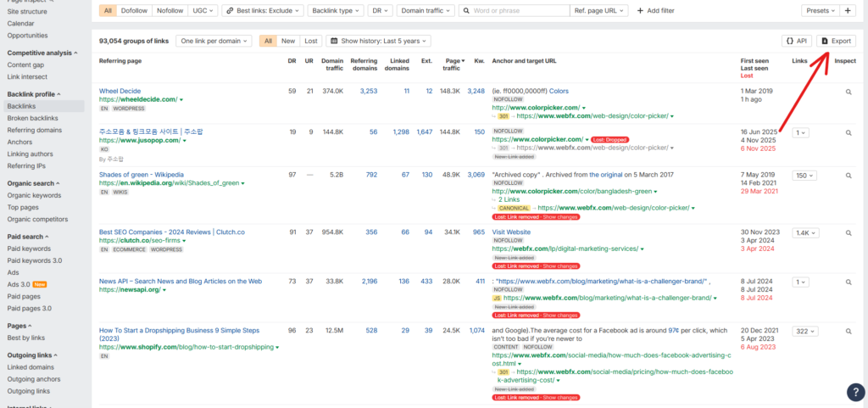Inspect the Clutch.co Best SEO Companies row
868x408 pixels.
click(x=848, y=232)
